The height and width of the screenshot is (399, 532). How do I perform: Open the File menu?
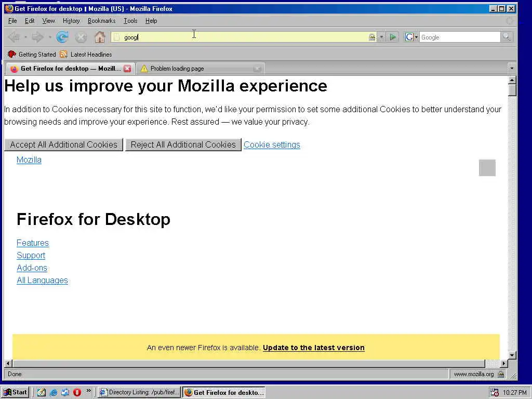click(x=12, y=21)
